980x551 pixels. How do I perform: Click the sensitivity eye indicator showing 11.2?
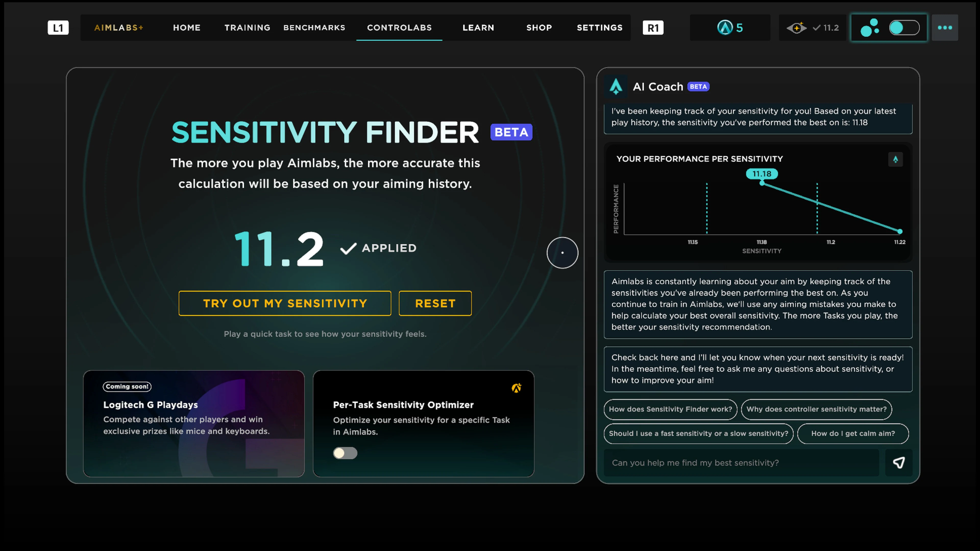[x=813, y=27]
